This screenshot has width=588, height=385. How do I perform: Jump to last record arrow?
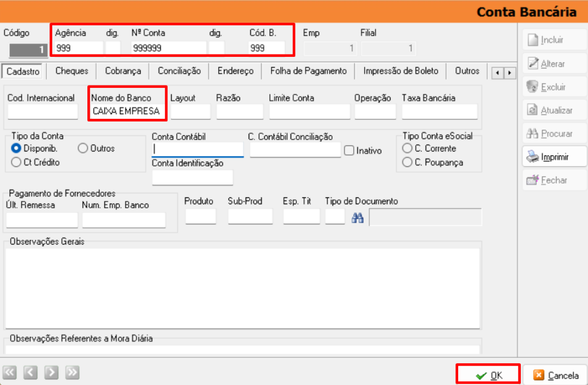(72, 372)
